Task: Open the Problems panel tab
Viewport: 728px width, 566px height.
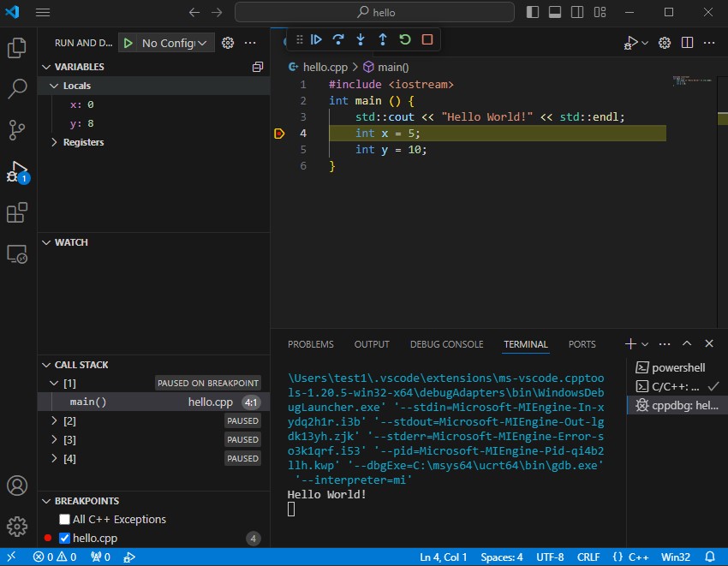Action: click(x=310, y=344)
